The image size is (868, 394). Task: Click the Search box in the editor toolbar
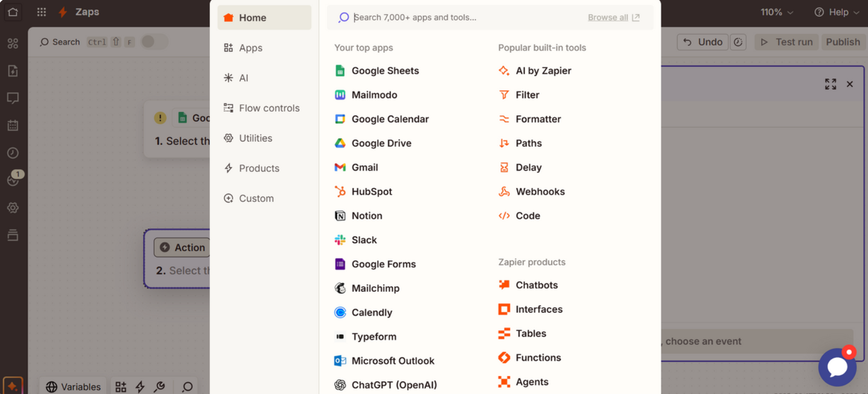click(60, 42)
